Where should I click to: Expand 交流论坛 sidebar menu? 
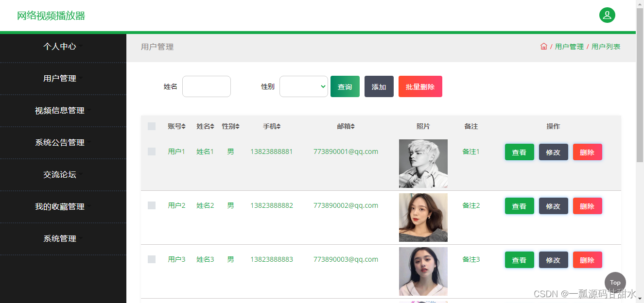click(x=63, y=175)
